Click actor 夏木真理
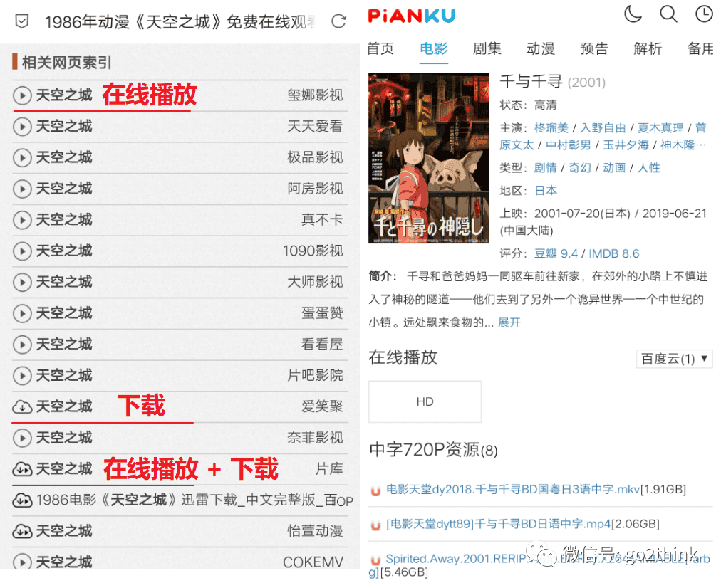Image resolution: width=721 pixels, height=588 pixels. (660, 127)
